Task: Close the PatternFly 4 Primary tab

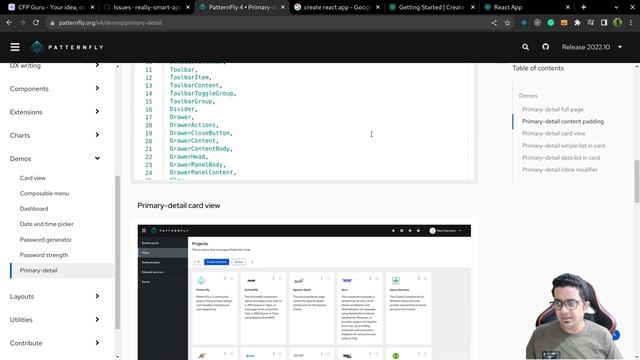Action: pos(283,7)
